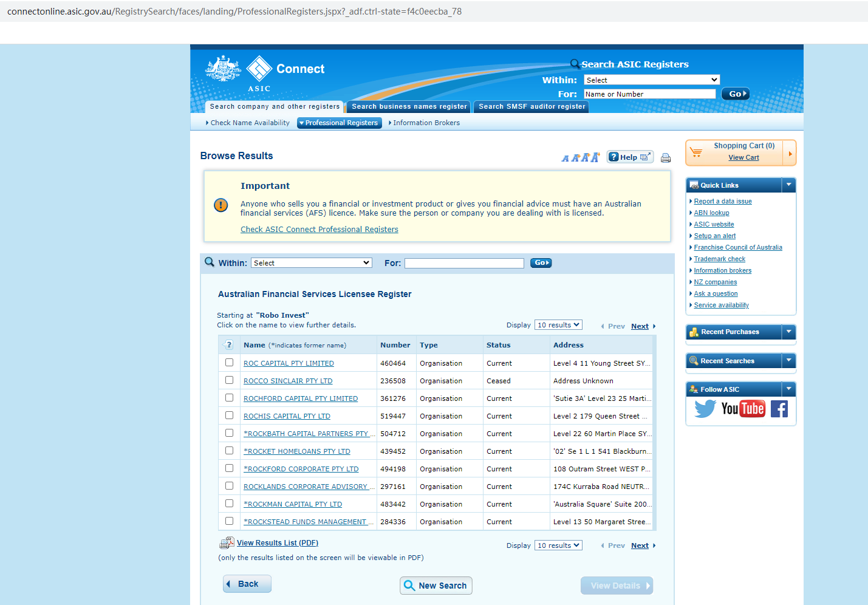868x605 pixels.
Task: Click the header Name or Number field
Action: tap(650, 94)
